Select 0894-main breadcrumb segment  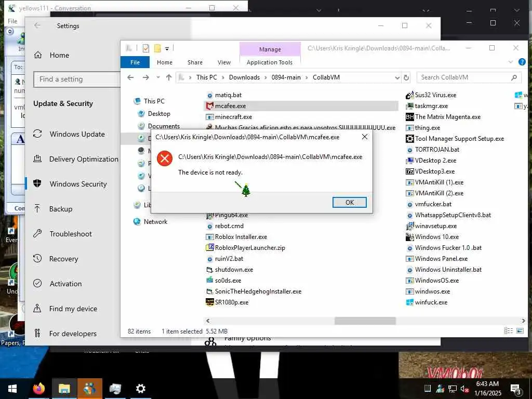click(286, 77)
